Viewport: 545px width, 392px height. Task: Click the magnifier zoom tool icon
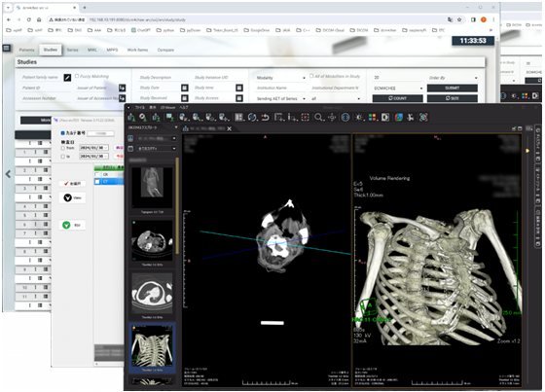click(x=318, y=118)
